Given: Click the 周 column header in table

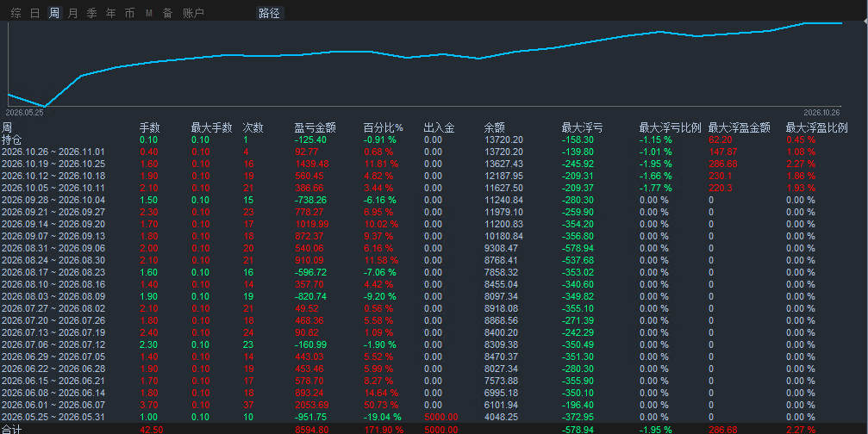Looking at the screenshot, I should pos(7,127).
